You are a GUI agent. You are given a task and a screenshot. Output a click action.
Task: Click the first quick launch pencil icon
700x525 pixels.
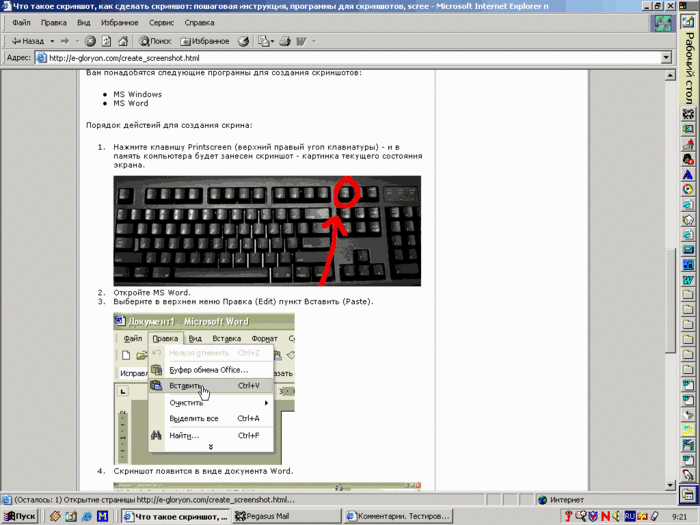(55, 517)
